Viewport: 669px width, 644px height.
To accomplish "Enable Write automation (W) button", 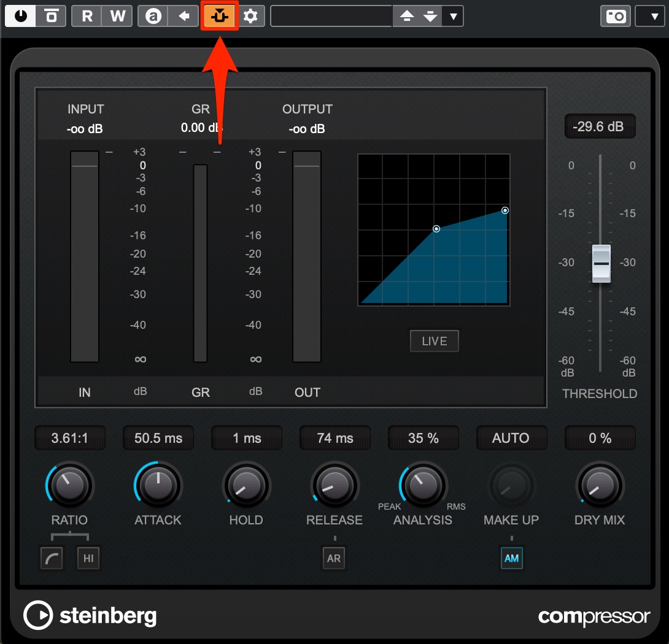I will coord(117,16).
